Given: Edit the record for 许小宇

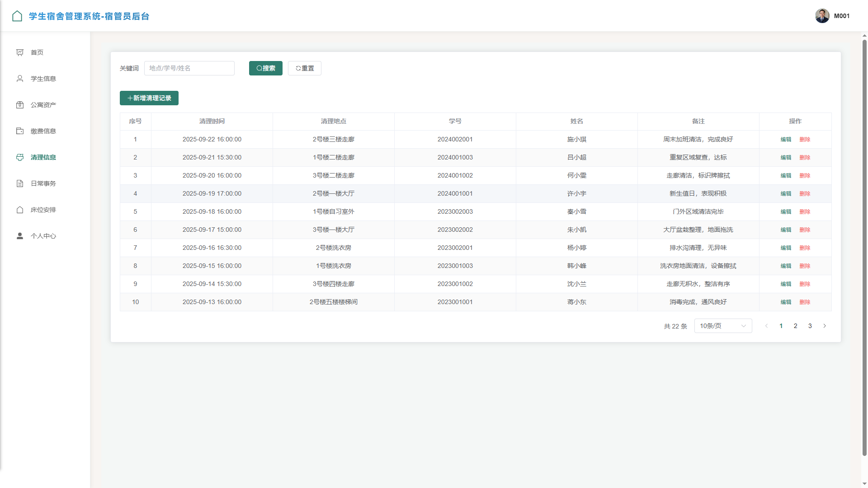Looking at the screenshot, I should [x=786, y=194].
